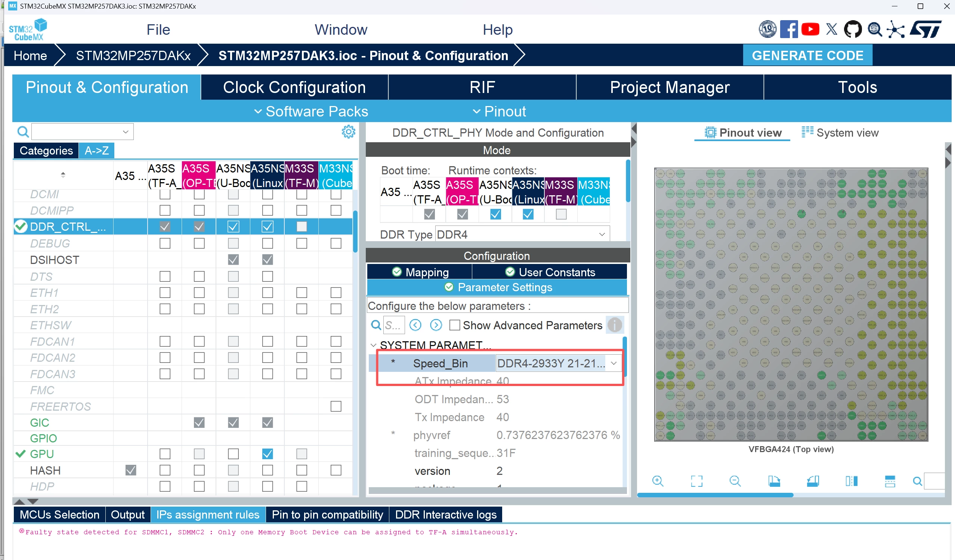Viewport: 955px width, 560px height.
Task: Click the pin search magnifier icon
Action: [x=917, y=481]
